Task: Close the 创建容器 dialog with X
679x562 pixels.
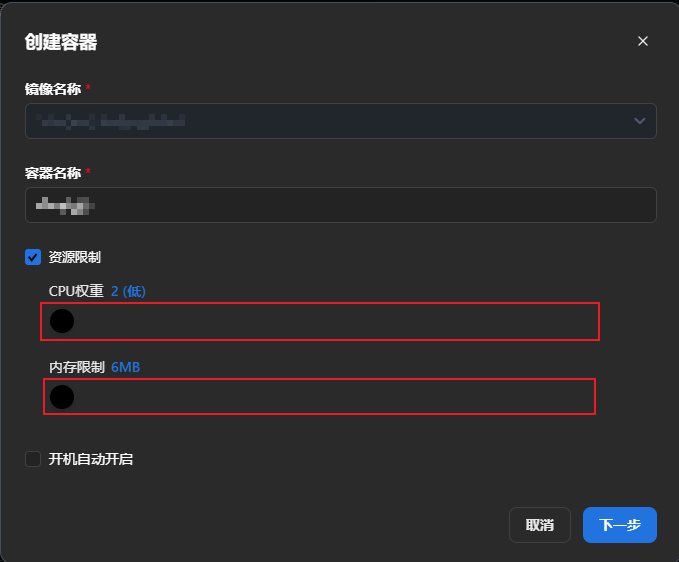Action: [x=643, y=41]
